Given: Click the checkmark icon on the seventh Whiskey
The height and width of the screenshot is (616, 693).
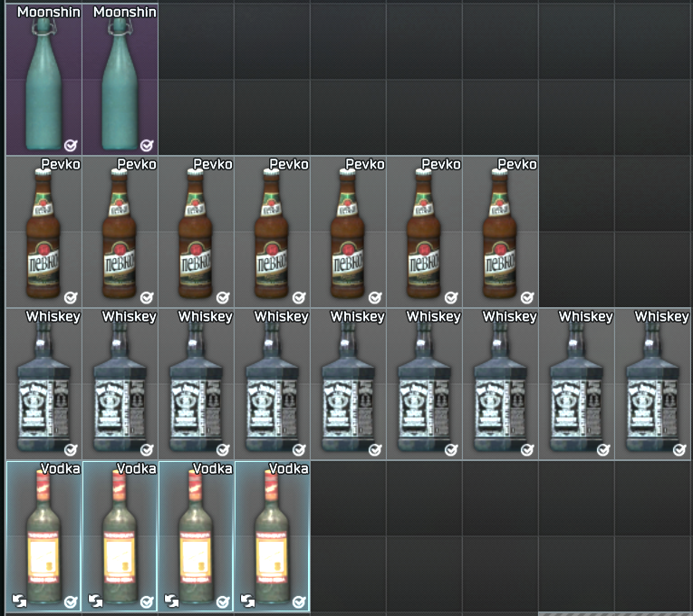Looking at the screenshot, I should [527, 450].
